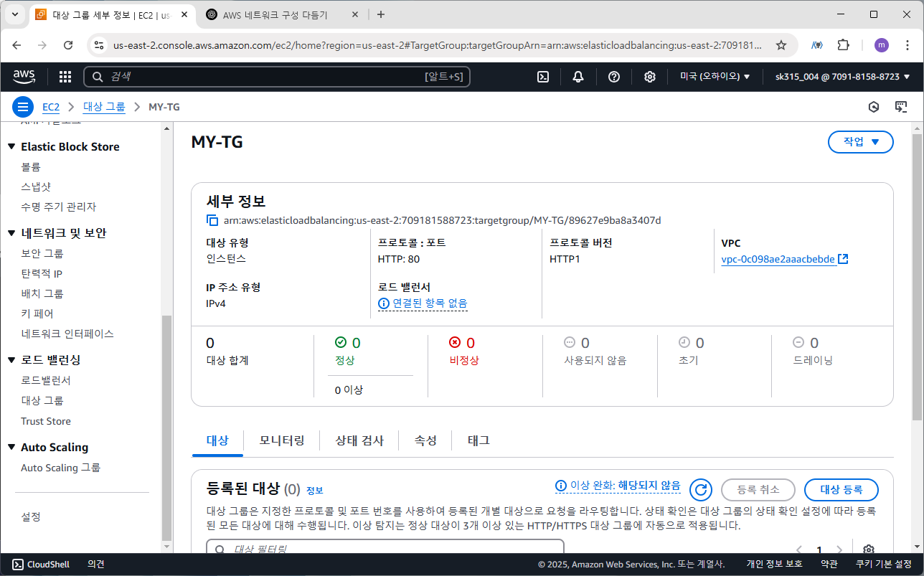Screen dimensions: 924x576
Task: Collapse Elastic Block Store section
Action: tap(11, 147)
